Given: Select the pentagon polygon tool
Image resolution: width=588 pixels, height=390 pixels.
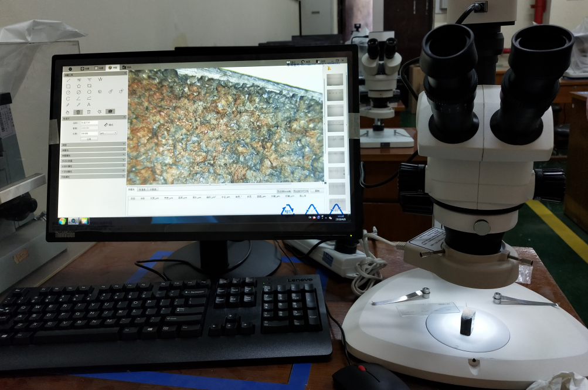Looking at the screenshot, I should [x=79, y=86].
